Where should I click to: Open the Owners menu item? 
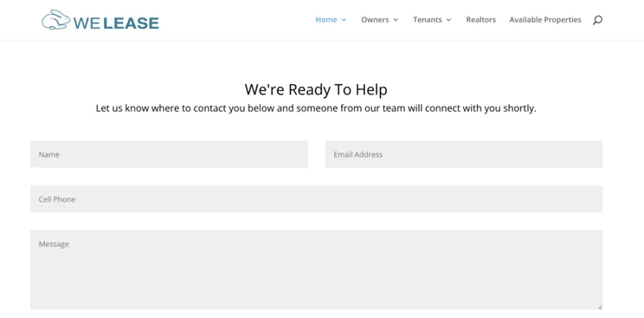(375, 20)
